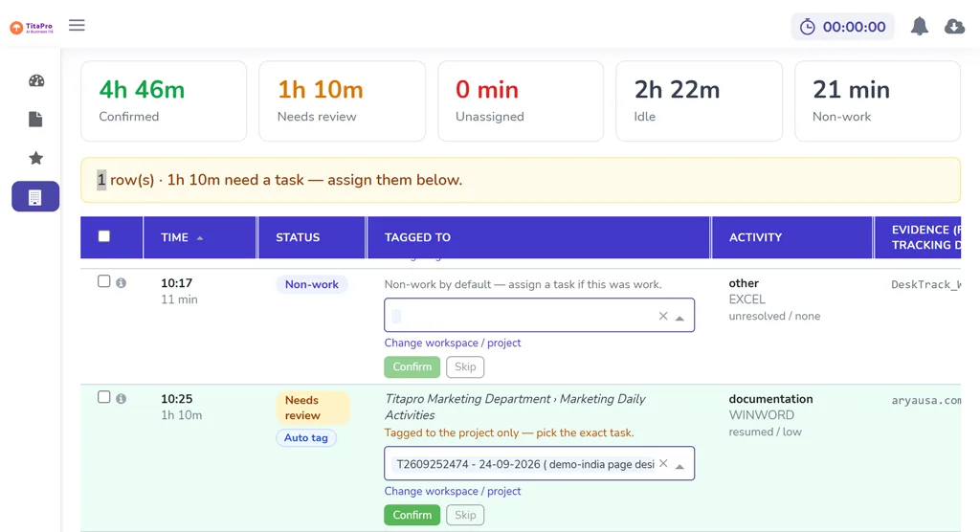Open the star favorites sidebar icon
The height and width of the screenshot is (532, 980).
36,158
